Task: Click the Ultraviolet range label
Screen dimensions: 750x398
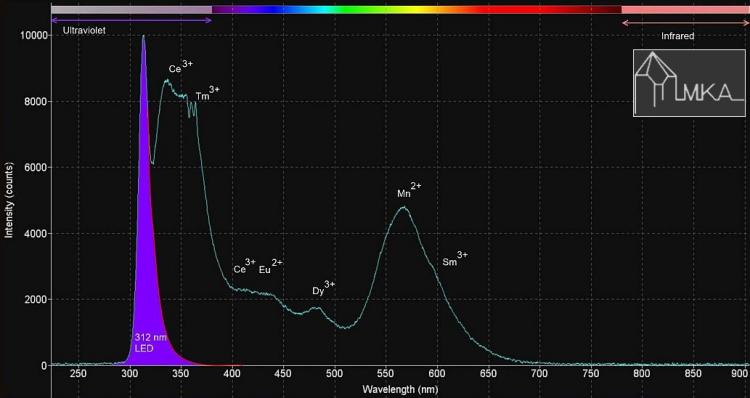Action: 84,30
